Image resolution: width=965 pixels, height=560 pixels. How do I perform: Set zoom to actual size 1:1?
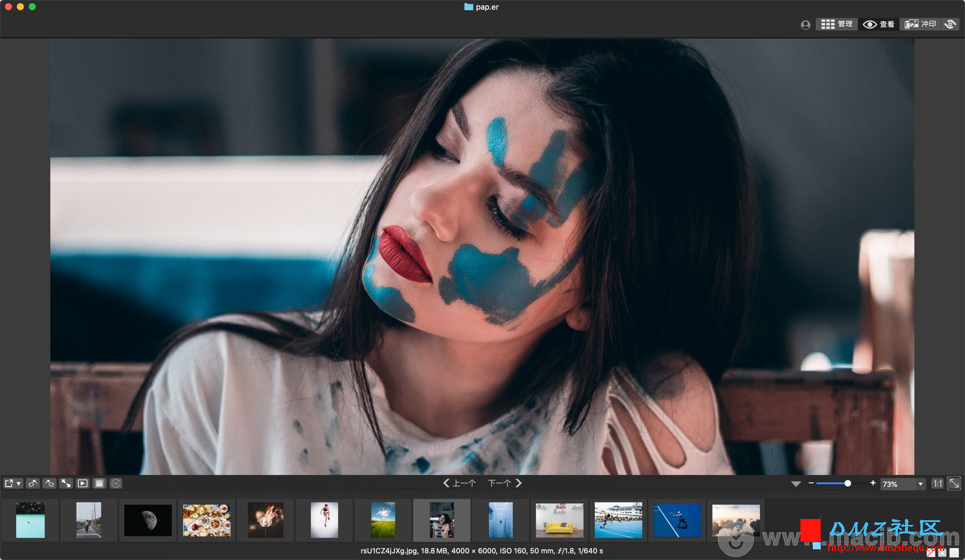coord(937,483)
